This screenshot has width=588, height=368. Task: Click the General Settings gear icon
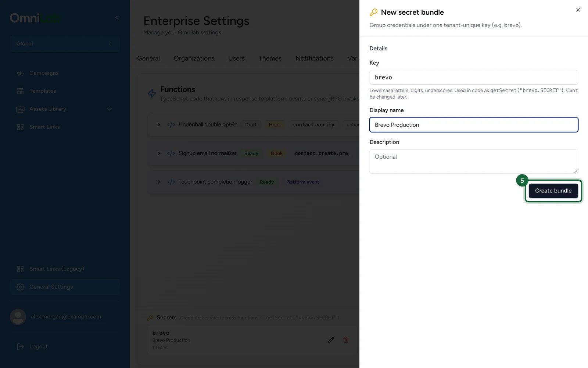[20, 287]
